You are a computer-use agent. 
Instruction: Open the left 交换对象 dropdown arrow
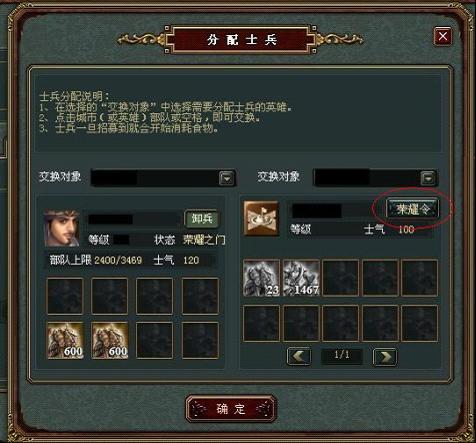pyautogui.click(x=227, y=178)
